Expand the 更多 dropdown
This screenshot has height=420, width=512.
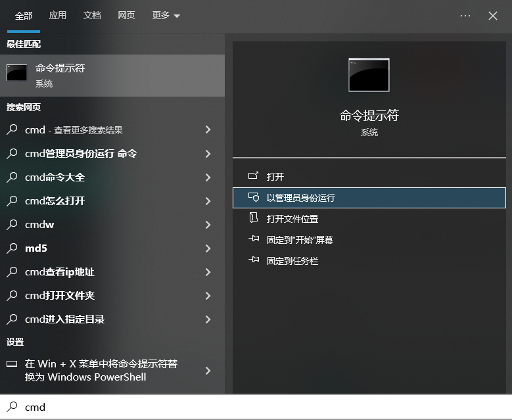coord(166,15)
